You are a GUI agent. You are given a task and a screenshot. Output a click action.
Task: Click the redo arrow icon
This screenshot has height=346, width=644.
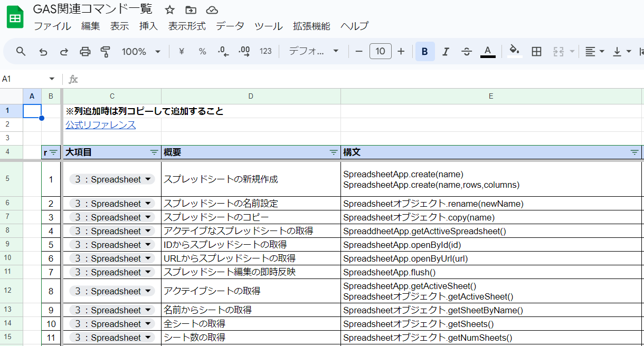tap(64, 51)
